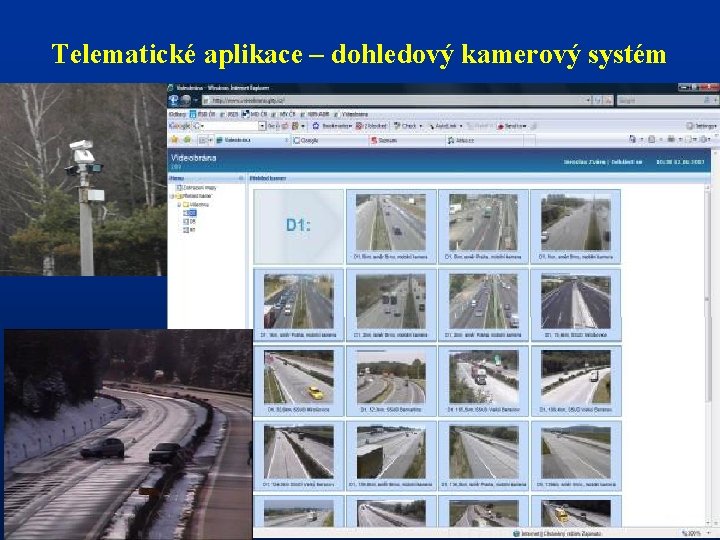Image resolution: width=720 pixels, height=540 pixels.
Task: Open the Tools gear menu icon
Action: pyautogui.click(x=705, y=139)
